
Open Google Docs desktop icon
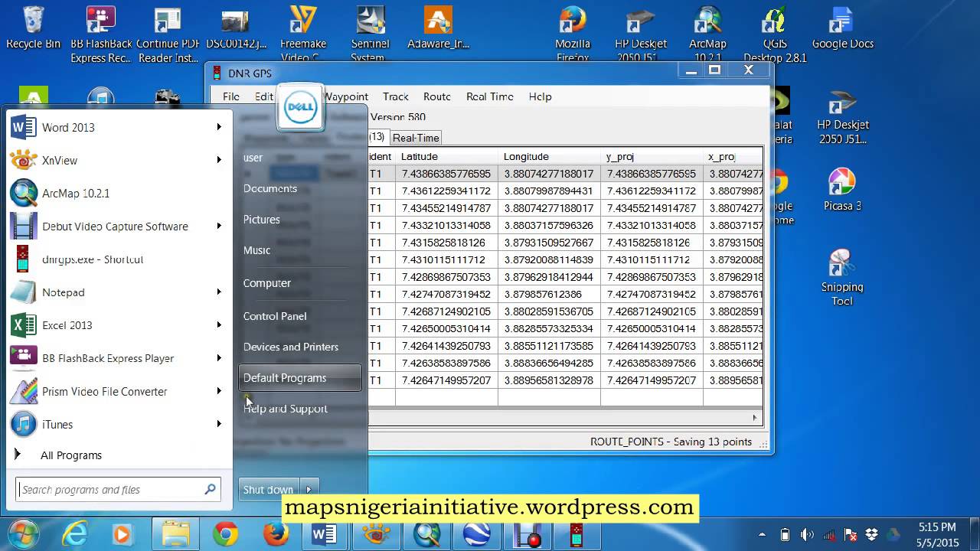pyautogui.click(x=842, y=28)
